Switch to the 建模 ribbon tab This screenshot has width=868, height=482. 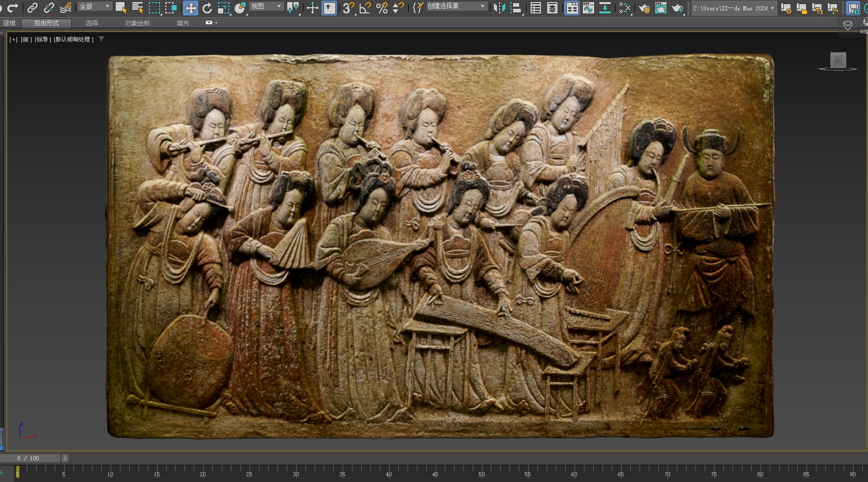pos(9,23)
